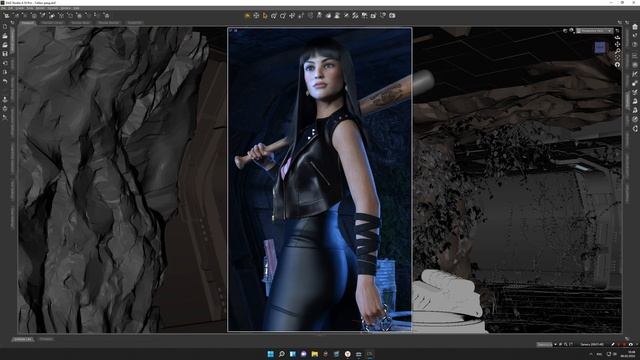Click the New file icon in left sidebar

[5, 27]
